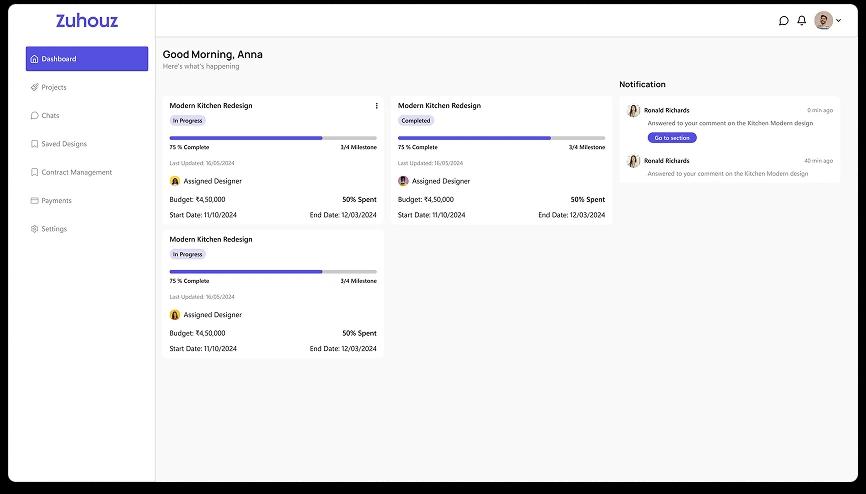This screenshot has height=494, width=866.
Task: Click the In Progress badge on first card
Action: pos(187,121)
